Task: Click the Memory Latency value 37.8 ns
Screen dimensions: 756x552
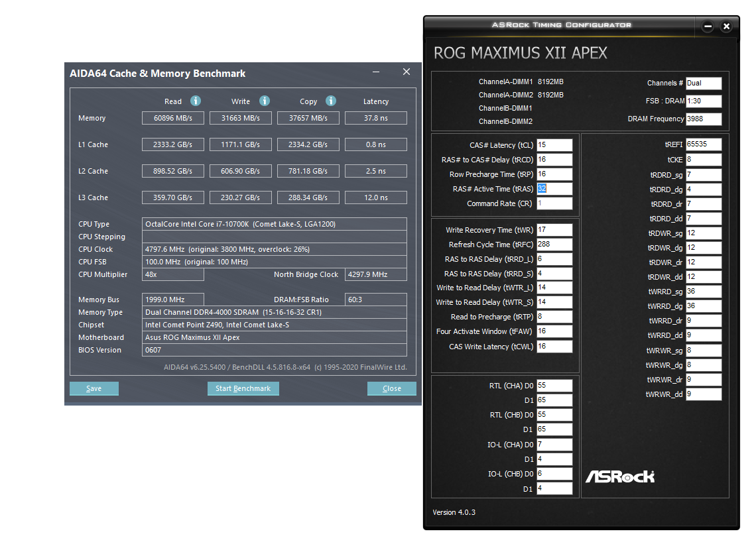Action: coord(376,118)
